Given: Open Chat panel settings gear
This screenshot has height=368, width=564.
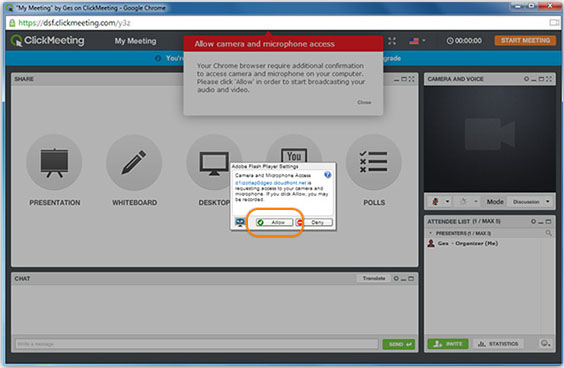Looking at the screenshot, I should 396,278.
